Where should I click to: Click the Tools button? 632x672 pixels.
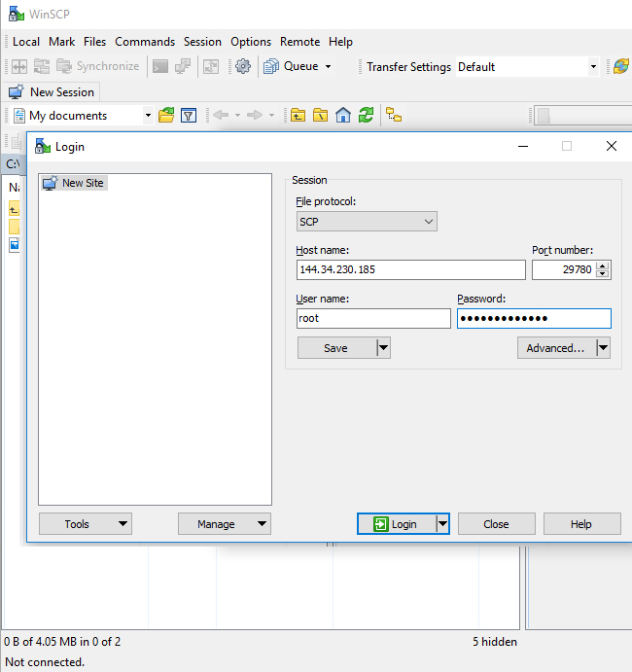85,524
